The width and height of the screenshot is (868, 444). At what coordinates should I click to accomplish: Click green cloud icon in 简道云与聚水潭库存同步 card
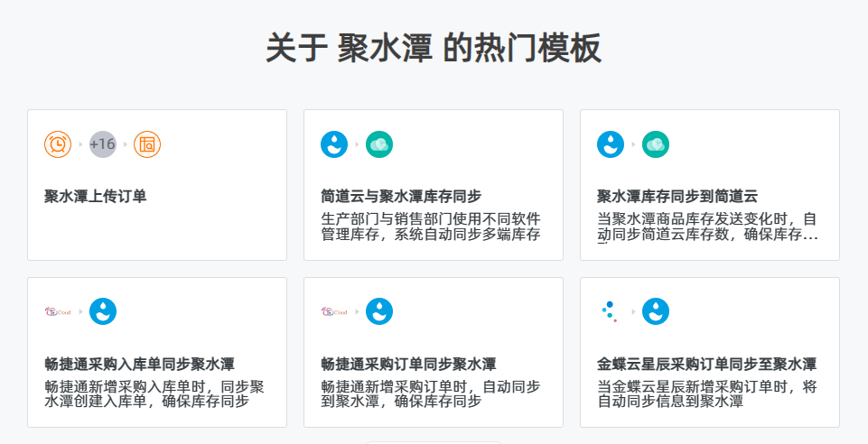click(x=379, y=144)
